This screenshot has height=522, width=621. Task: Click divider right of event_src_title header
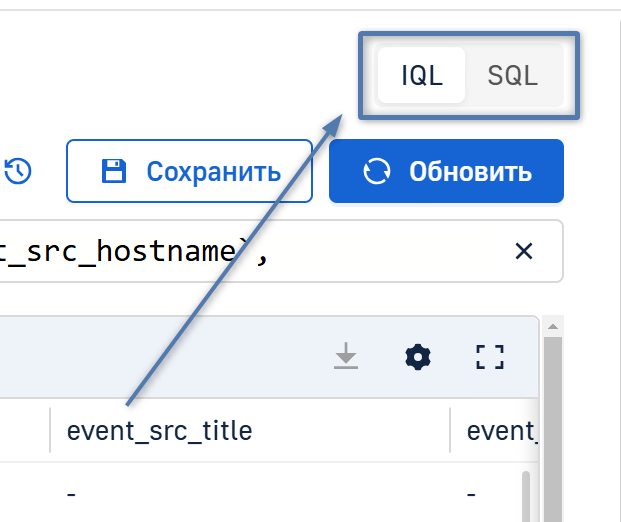point(450,431)
